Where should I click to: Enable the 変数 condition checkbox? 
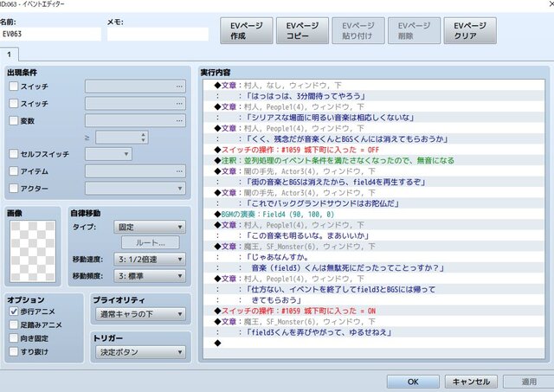click(x=14, y=121)
